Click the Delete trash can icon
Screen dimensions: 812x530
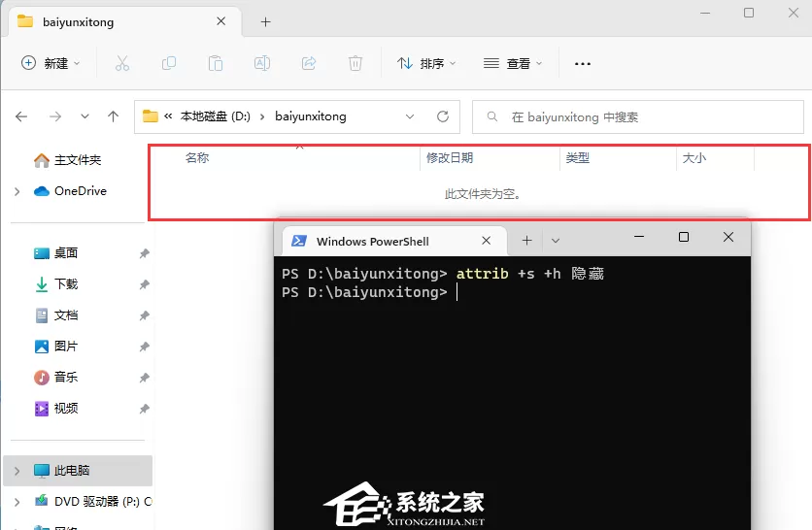point(355,64)
